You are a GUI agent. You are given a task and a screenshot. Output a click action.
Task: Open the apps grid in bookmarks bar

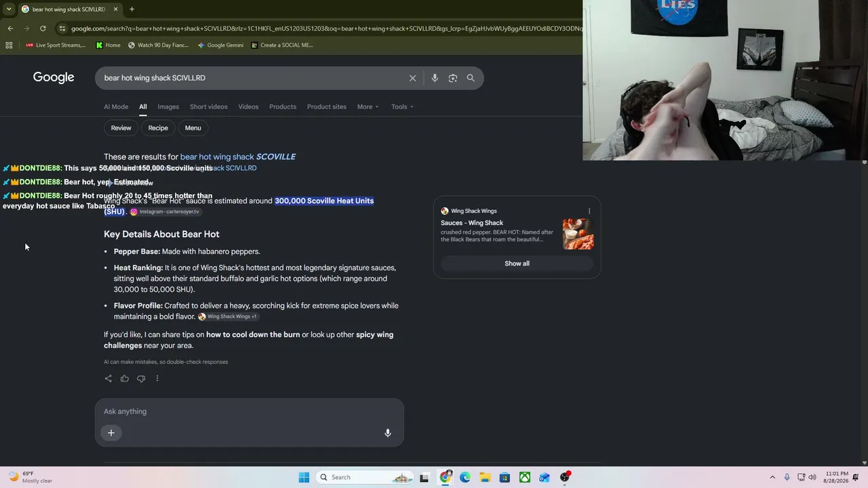(9, 45)
